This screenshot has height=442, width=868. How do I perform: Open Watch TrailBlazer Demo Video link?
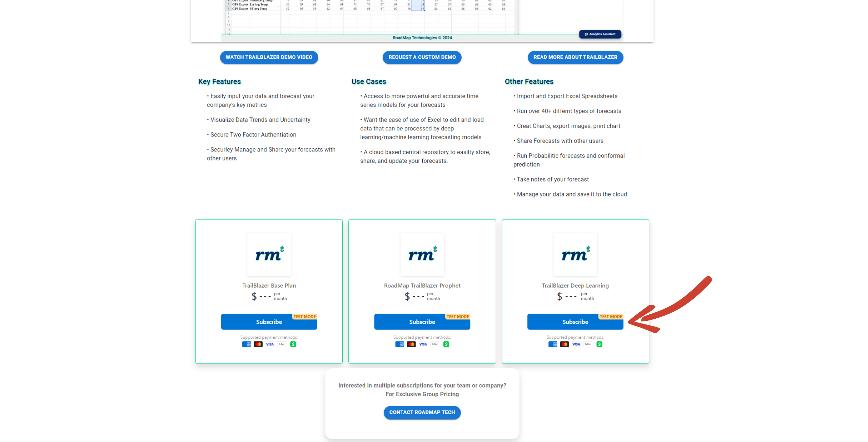pyautogui.click(x=268, y=57)
